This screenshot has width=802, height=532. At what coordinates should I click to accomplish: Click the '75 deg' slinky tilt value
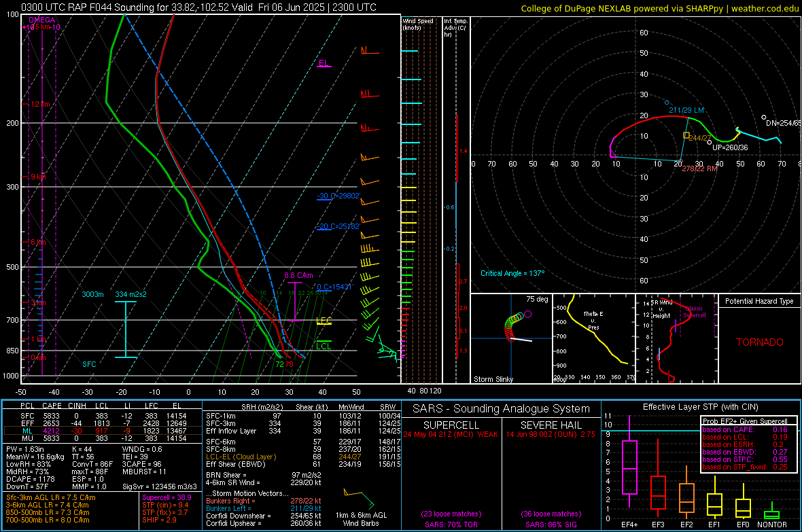[x=537, y=299]
